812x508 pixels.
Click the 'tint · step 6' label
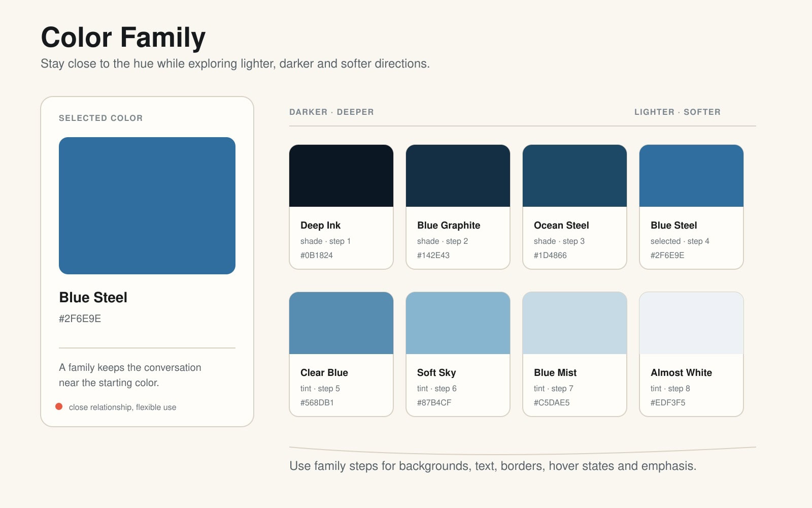pos(437,388)
